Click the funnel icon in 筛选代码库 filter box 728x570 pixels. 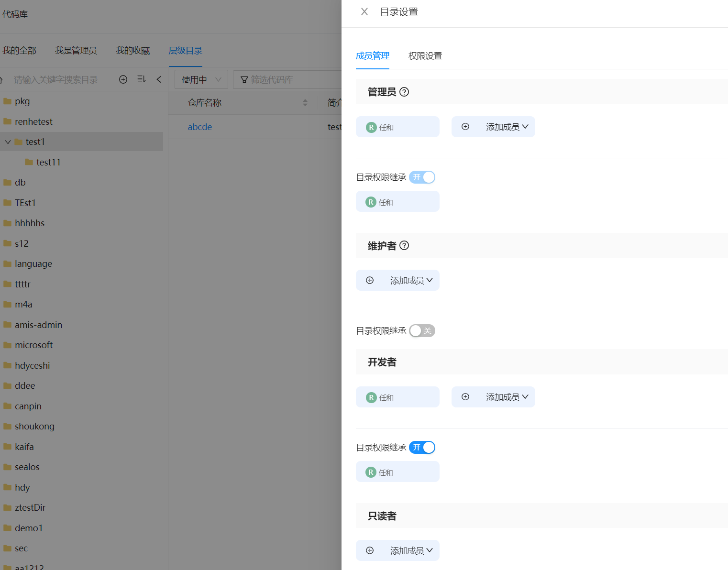pos(244,79)
